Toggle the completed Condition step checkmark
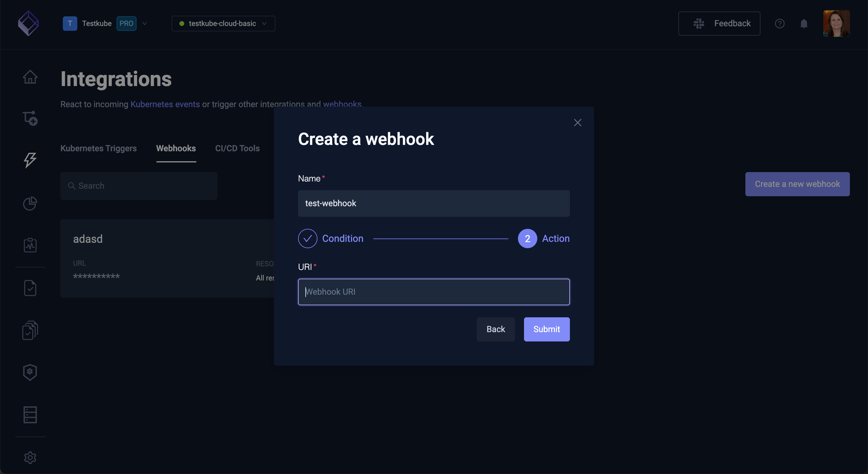 click(x=307, y=238)
